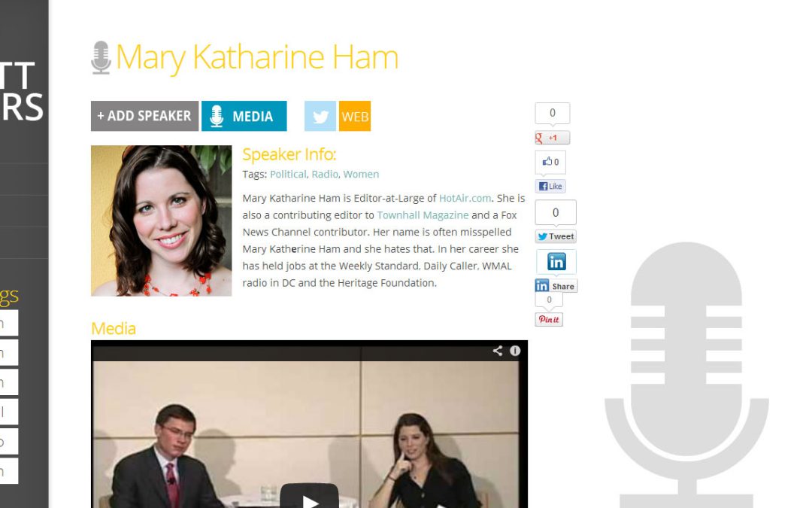Click the + ADD SPEAKER button
The image size is (812, 508).
click(x=144, y=116)
